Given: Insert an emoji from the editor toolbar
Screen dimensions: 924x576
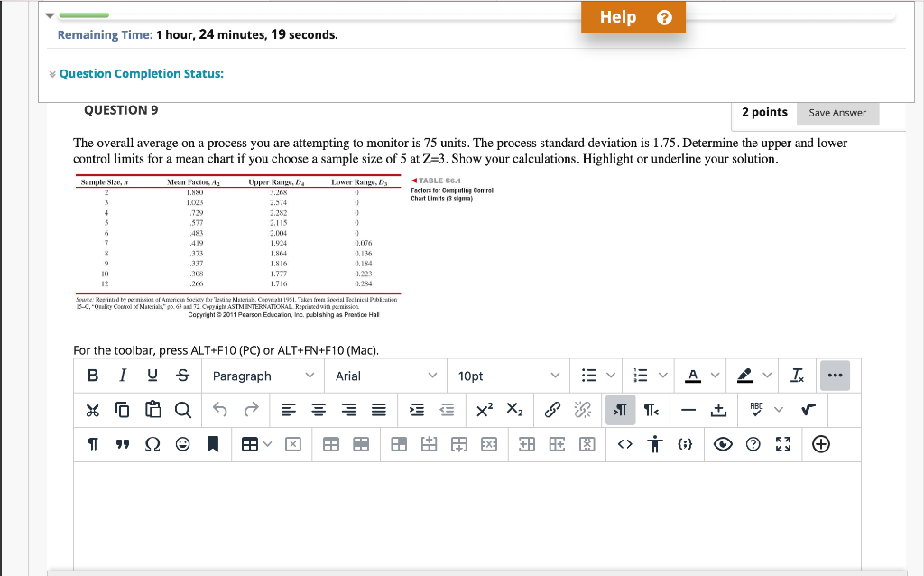Looking at the screenshot, I should (181, 444).
